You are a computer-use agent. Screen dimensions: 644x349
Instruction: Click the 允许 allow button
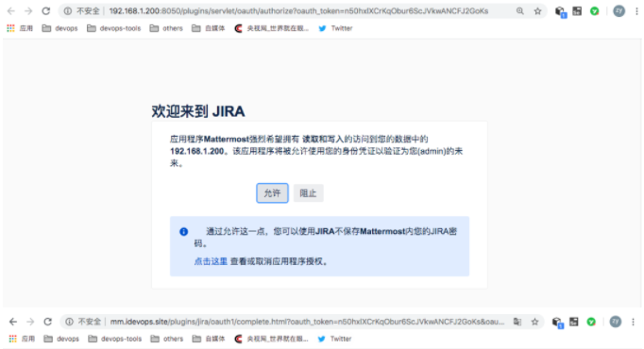(x=272, y=193)
